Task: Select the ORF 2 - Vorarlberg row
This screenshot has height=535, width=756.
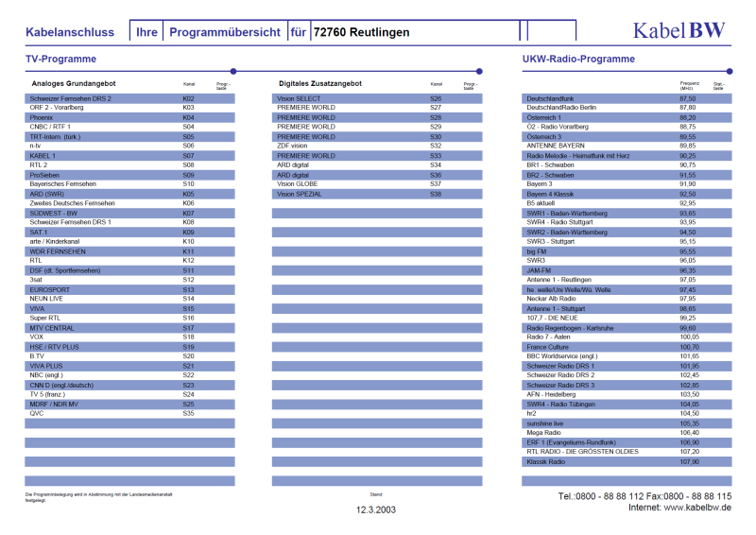Action: (x=129, y=108)
